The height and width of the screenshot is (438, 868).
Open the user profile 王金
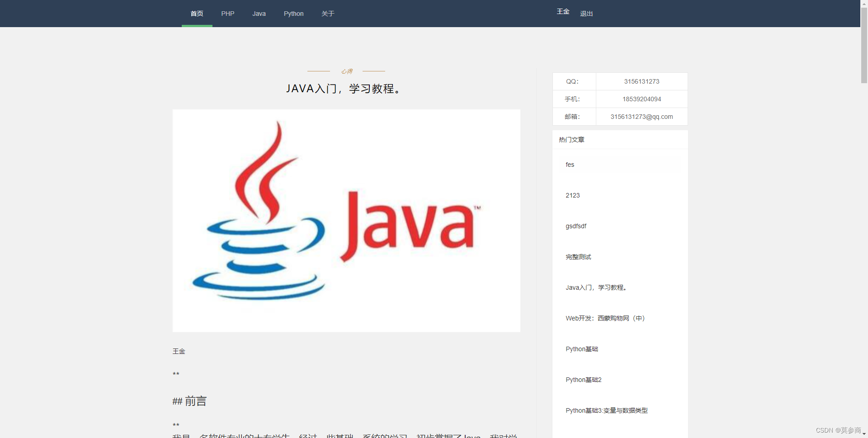tap(563, 11)
